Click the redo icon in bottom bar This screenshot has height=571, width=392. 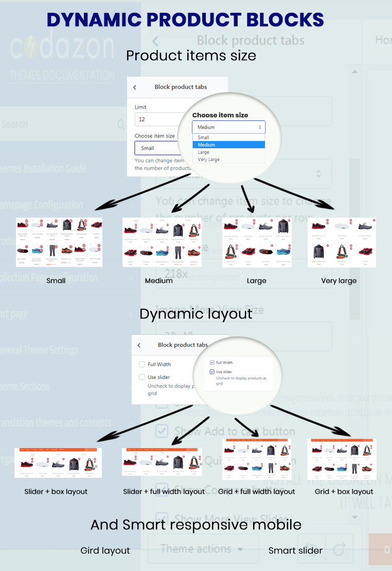(x=340, y=549)
